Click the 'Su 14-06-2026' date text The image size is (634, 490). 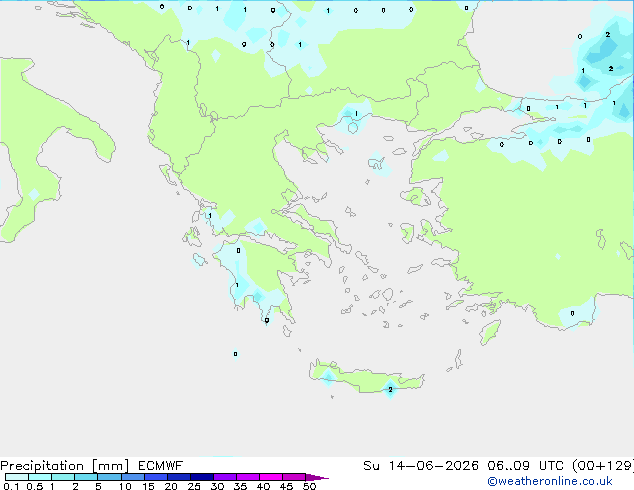coord(421,466)
